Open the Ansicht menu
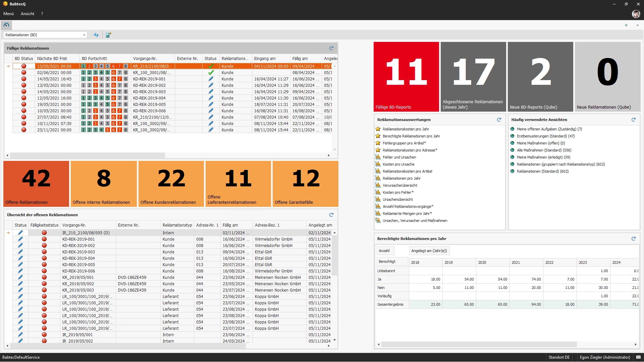644x362 pixels. [x=28, y=14]
